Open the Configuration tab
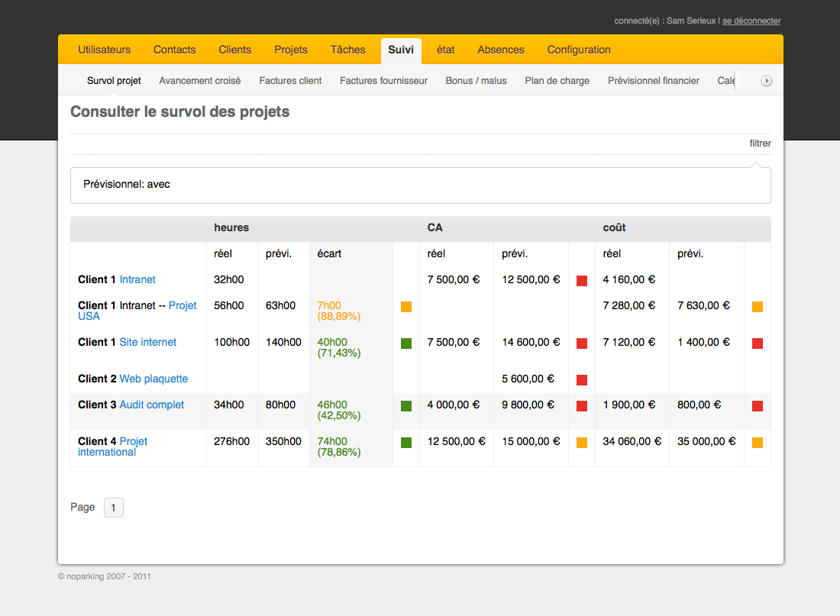 point(579,50)
